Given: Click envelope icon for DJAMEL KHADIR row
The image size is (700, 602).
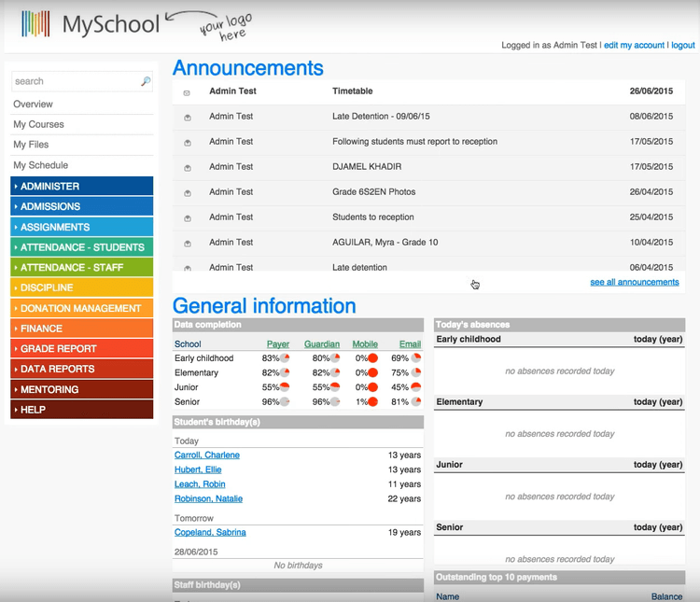Looking at the screenshot, I should pyautogui.click(x=188, y=168).
